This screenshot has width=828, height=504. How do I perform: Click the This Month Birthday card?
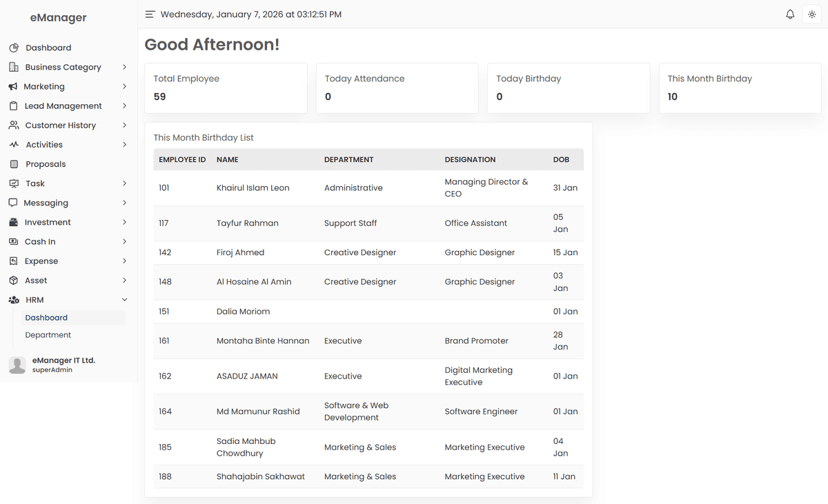click(740, 88)
